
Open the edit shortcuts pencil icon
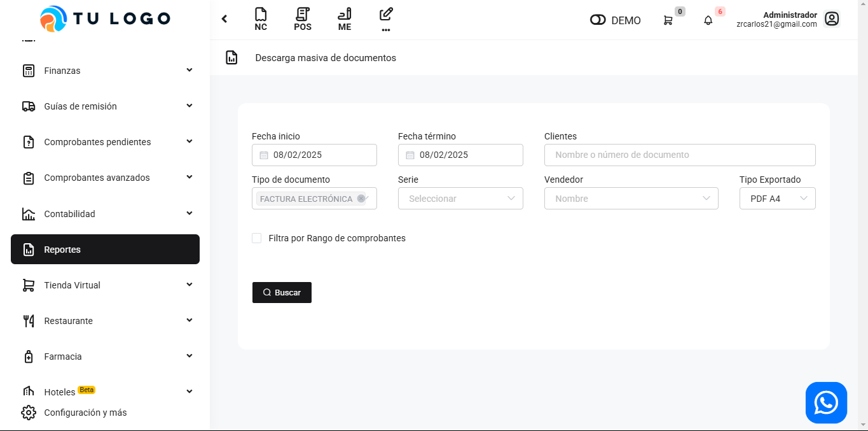pyautogui.click(x=386, y=19)
